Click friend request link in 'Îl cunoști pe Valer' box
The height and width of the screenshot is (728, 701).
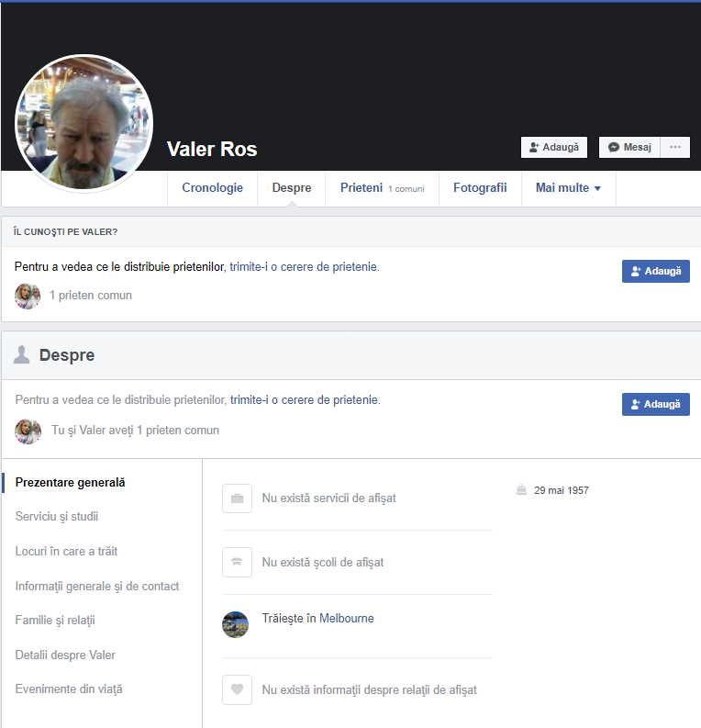pos(305,267)
